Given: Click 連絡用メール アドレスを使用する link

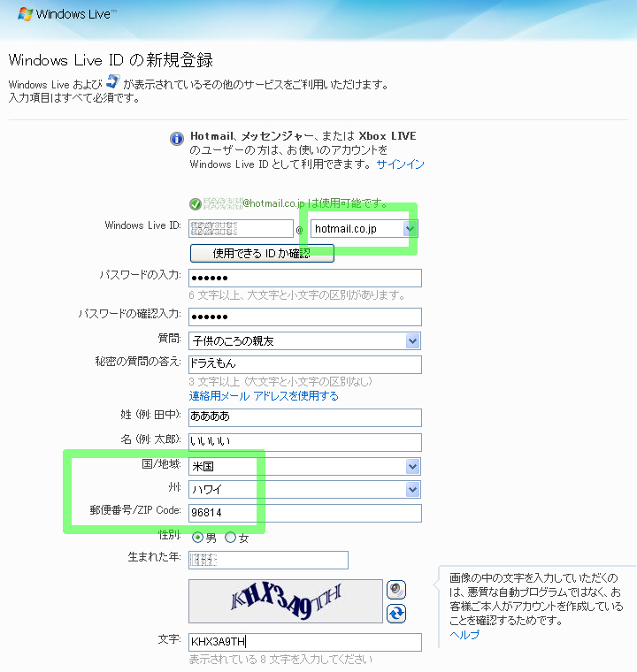Looking at the screenshot, I should pyautogui.click(x=264, y=396).
